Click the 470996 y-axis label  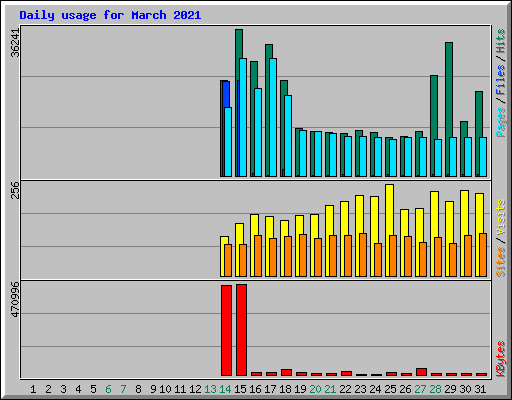pyautogui.click(x=15, y=299)
